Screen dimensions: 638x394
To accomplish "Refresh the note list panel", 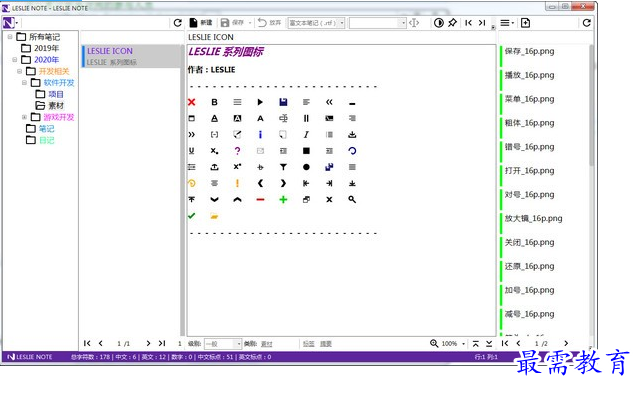I will 177,23.
